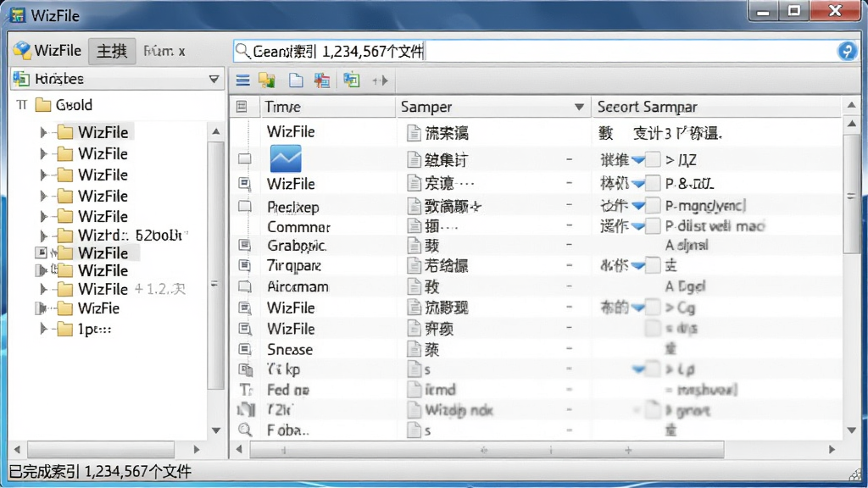The width and height of the screenshot is (868, 488).
Task: Click the T icon beside Fed ne
Action: [246, 390]
